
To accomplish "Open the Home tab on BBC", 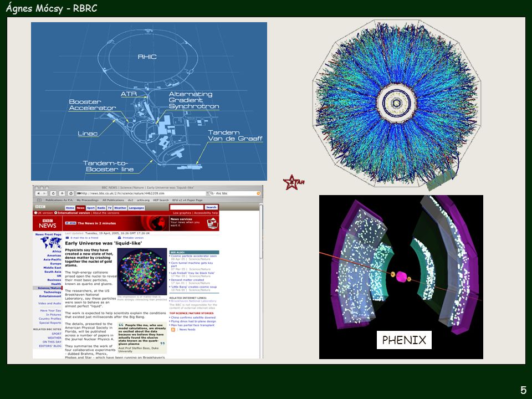I will click(x=70, y=208).
